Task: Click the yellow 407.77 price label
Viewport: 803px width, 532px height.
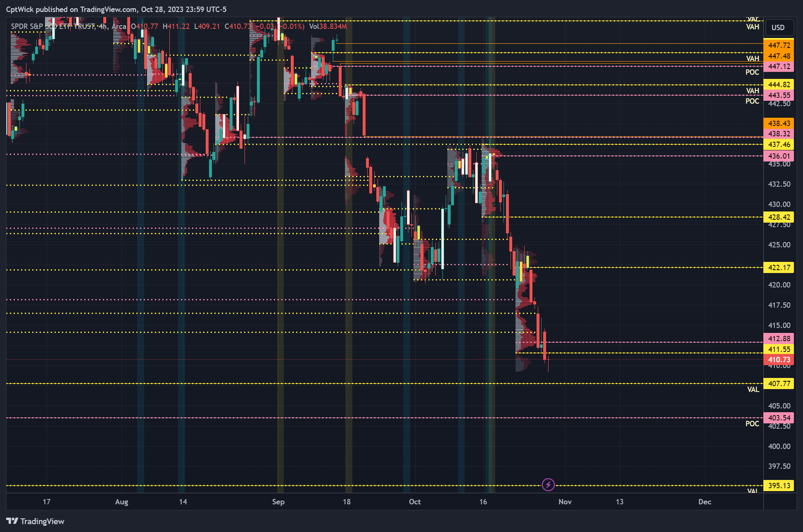Action: [x=779, y=384]
